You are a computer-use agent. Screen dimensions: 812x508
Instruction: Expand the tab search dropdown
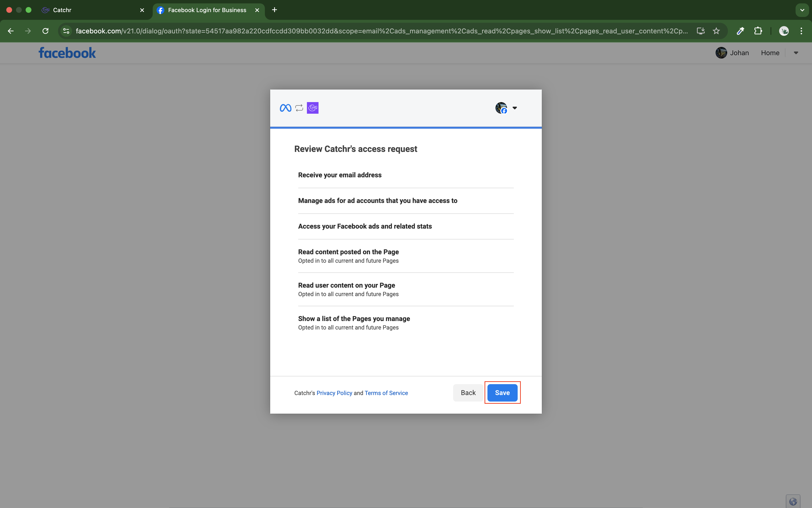pos(802,10)
